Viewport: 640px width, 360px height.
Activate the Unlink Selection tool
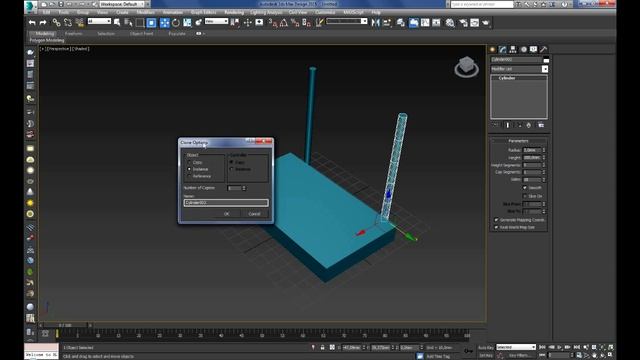tap(68, 22)
